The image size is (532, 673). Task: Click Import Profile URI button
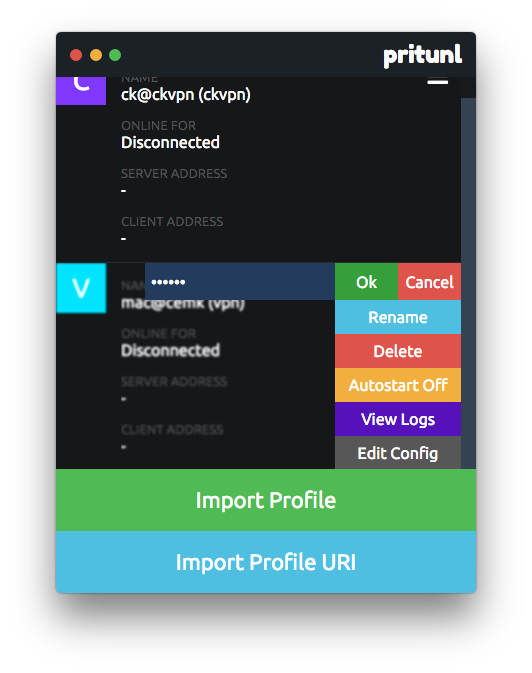[x=266, y=562]
